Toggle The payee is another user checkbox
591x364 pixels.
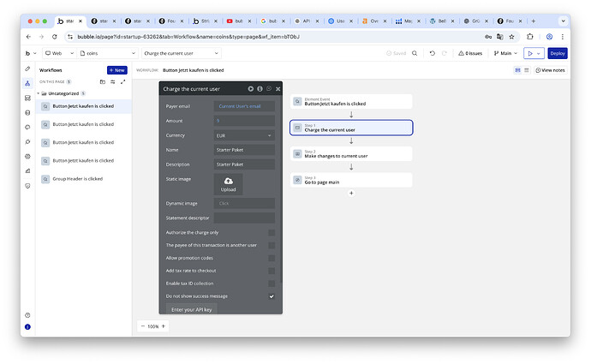coord(272,245)
